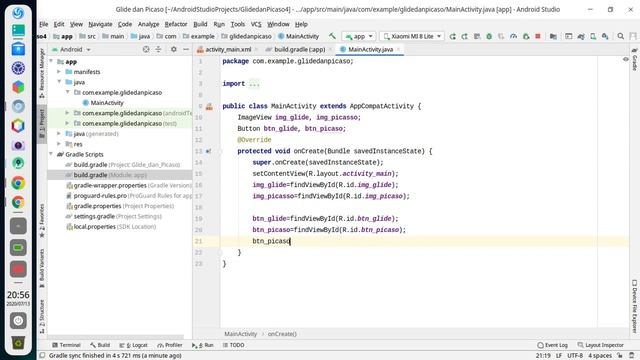Click the Collapse All icon in Project panel

pyautogui.click(x=158, y=49)
